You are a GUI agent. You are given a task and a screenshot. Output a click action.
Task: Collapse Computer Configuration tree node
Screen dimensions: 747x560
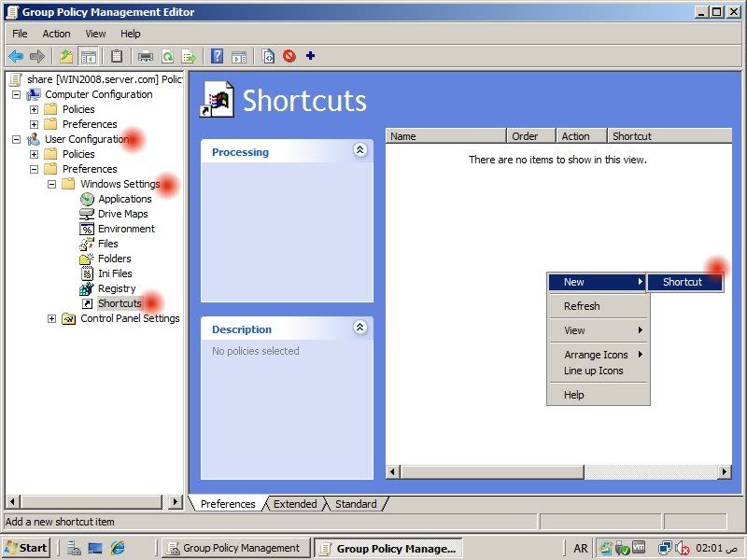16,94
